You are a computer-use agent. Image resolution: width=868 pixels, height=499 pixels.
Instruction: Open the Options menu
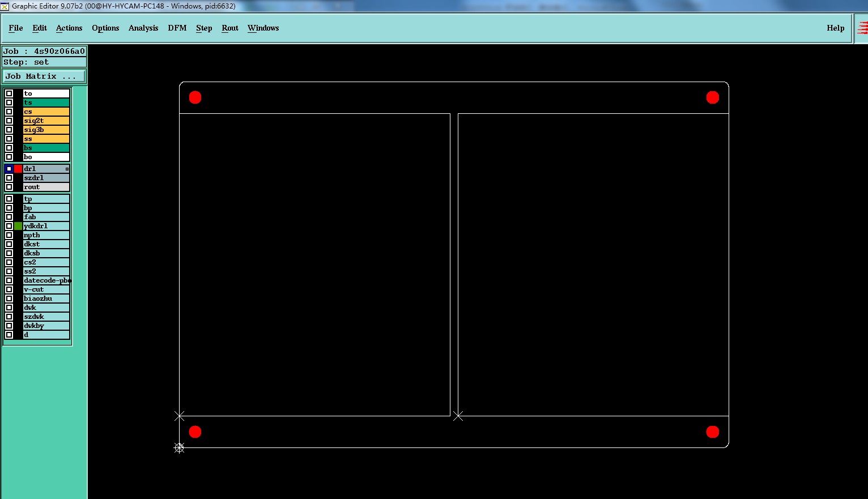[x=105, y=28]
